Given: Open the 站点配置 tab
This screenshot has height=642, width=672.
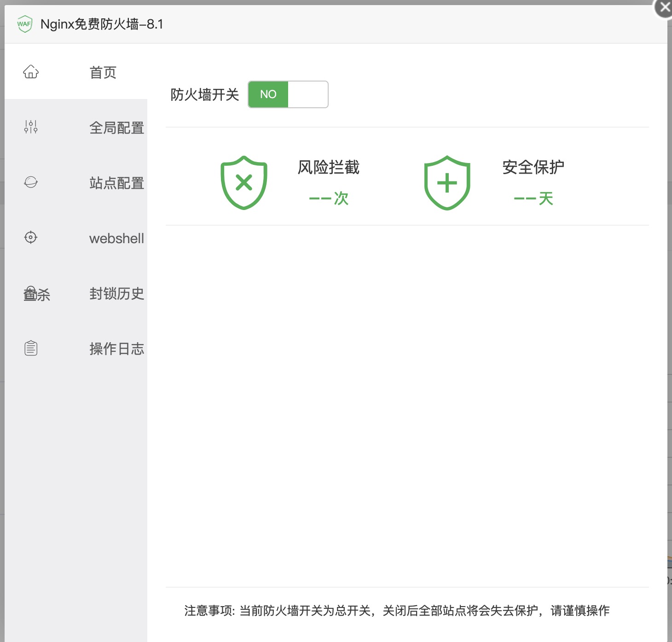Looking at the screenshot, I should [76, 182].
